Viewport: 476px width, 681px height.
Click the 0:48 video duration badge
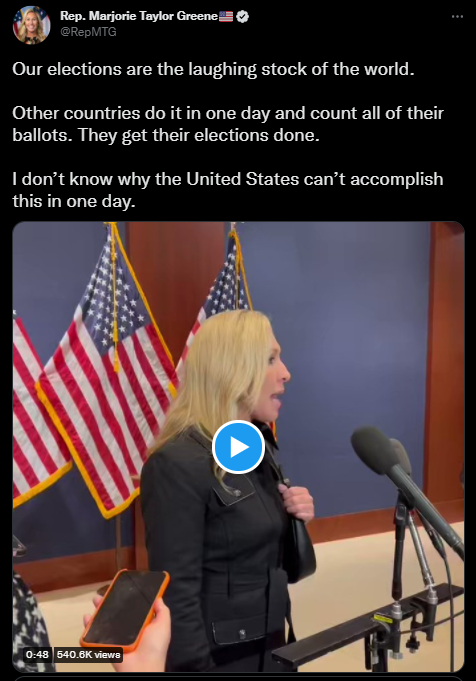(x=37, y=654)
